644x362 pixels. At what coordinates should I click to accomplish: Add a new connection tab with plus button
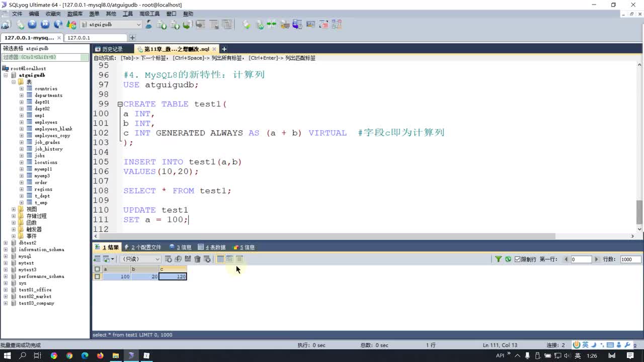[132, 38]
